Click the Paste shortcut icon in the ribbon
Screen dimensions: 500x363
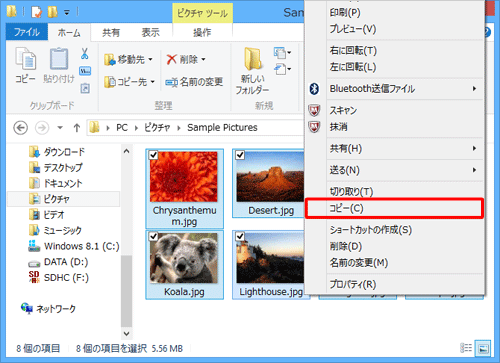tap(85, 88)
